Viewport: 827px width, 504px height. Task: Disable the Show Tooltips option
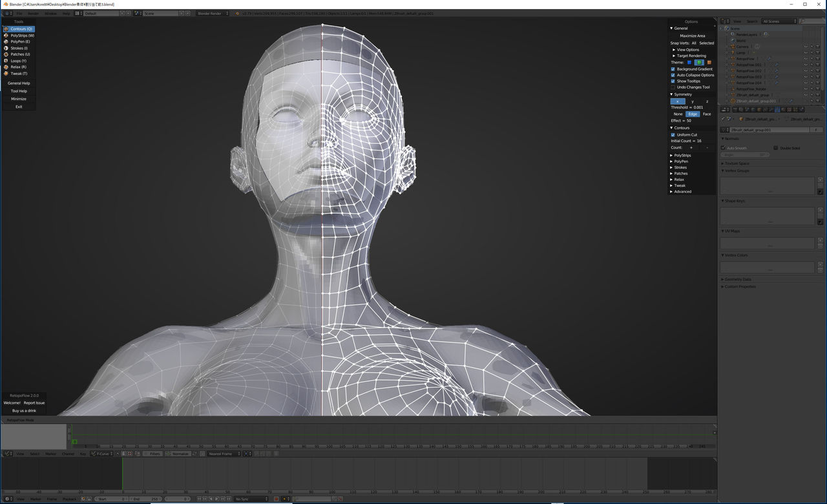click(x=673, y=81)
